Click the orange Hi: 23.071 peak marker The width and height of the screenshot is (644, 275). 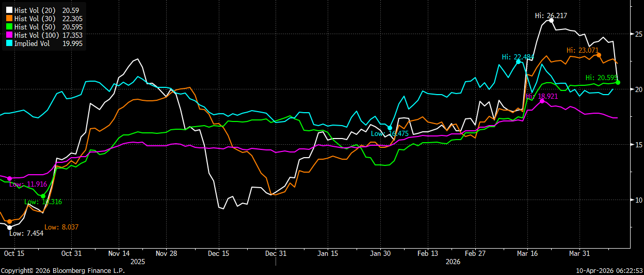599,55
